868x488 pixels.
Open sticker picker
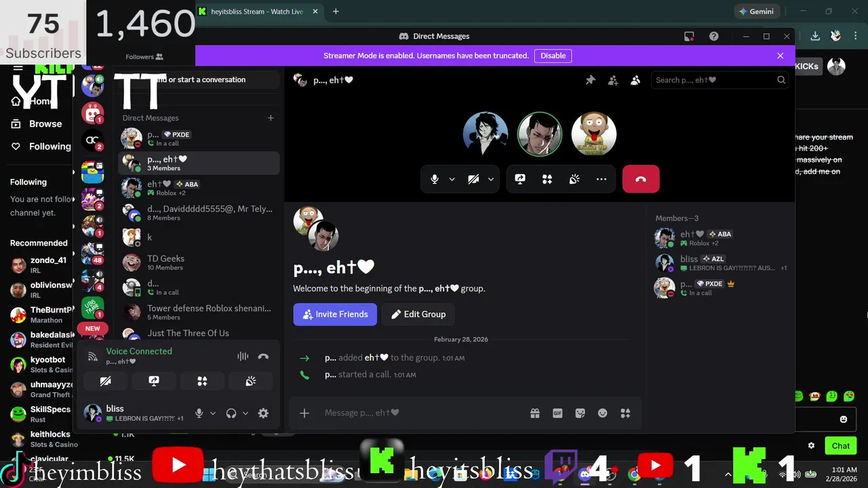(x=580, y=413)
